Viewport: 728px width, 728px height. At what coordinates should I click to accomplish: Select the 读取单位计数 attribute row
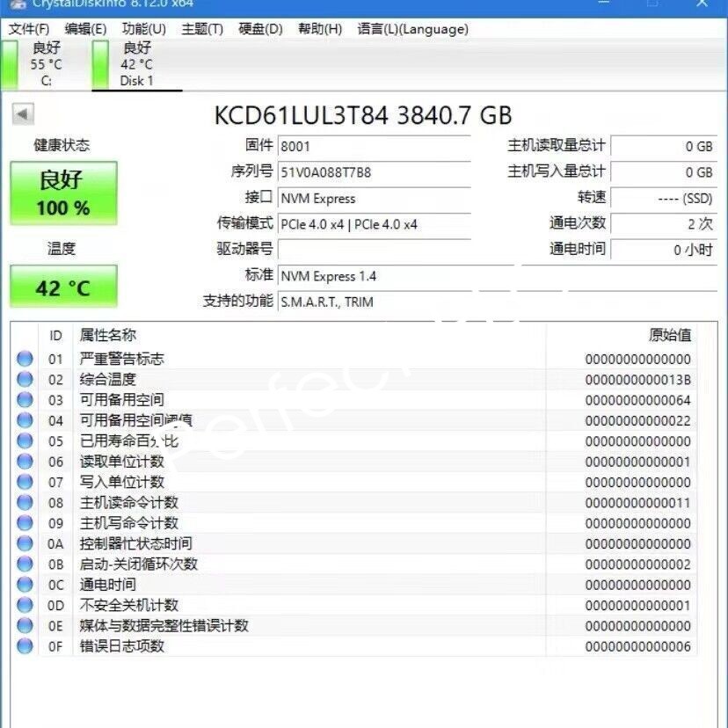(353, 462)
